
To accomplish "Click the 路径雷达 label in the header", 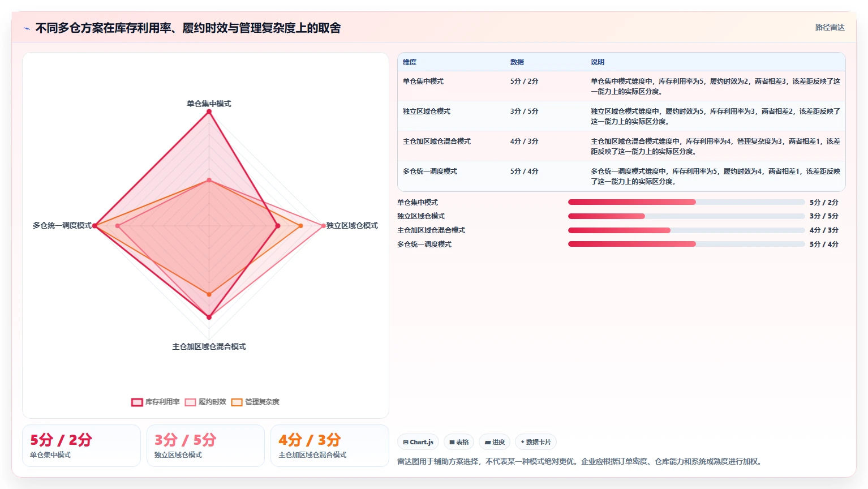I will coord(830,27).
